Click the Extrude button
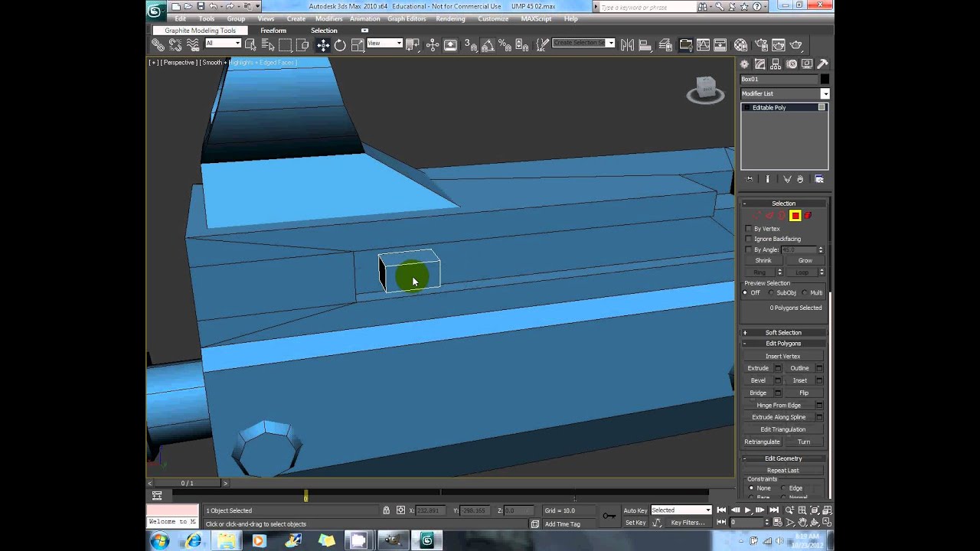The height and width of the screenshot is (551, 980). click(758, 368)
